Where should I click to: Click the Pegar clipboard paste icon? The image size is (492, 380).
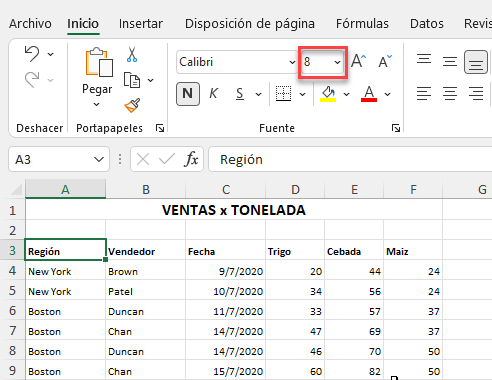pos(99,62)
